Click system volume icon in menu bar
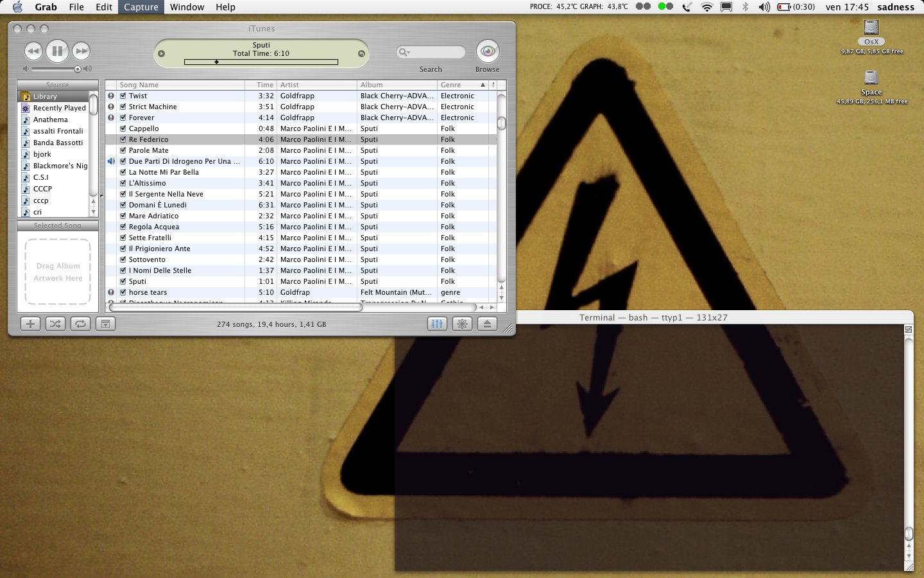 (x=764, y=7)
